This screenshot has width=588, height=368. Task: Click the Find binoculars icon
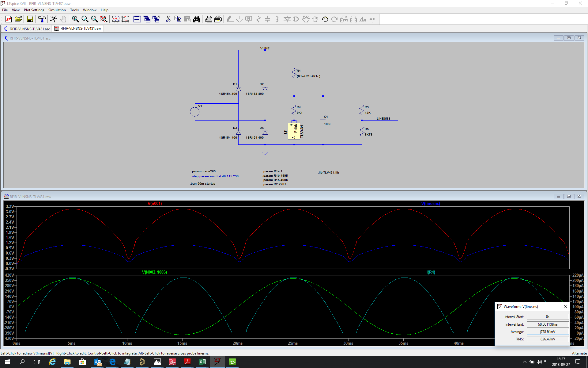tap(197, 19)
